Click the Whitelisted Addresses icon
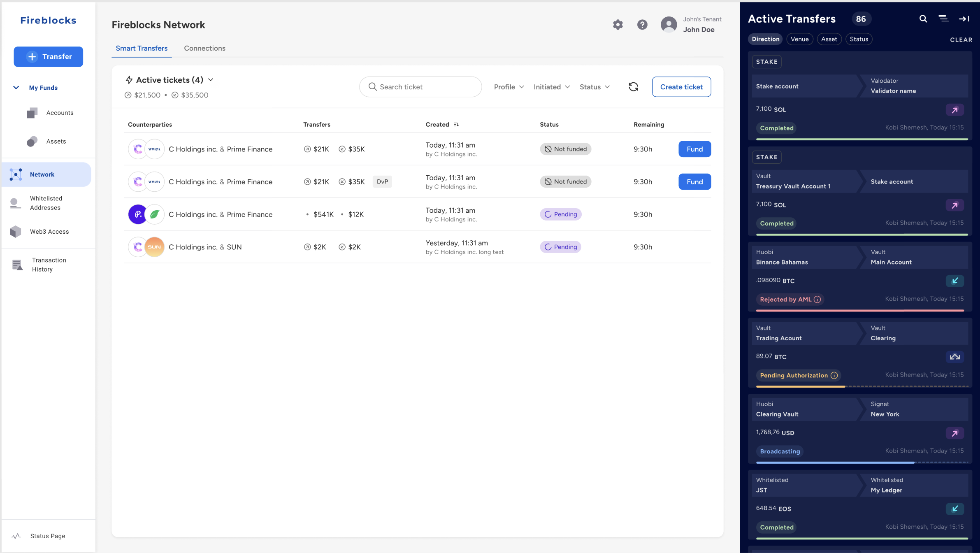The width and height of the screenshot is (980, 553). (x=15, y=203)
